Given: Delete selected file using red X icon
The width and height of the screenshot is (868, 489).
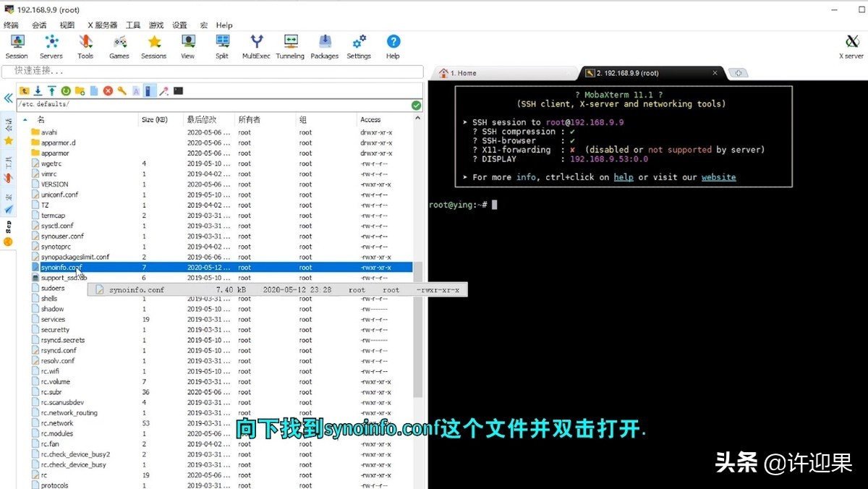Looking at the screenshot, I should pos(108,91).
